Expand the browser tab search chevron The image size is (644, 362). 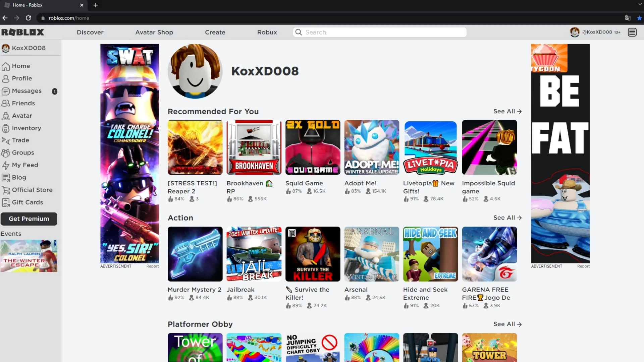click(640, 4)
